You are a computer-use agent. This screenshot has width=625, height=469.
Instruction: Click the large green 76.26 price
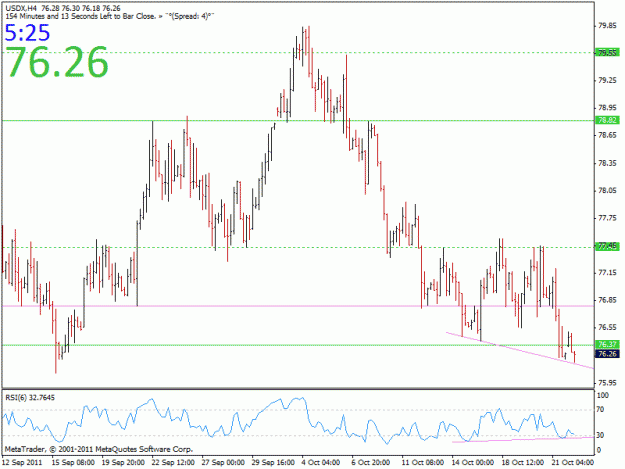pyautogui.click(x=57, y=62)
